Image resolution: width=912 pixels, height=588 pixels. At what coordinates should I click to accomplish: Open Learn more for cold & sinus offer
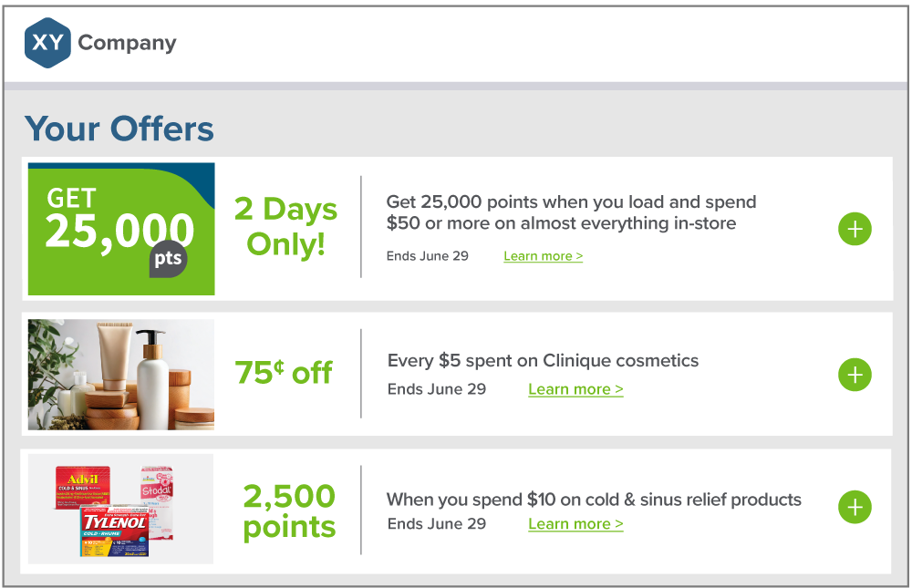(x=575, y=524)
